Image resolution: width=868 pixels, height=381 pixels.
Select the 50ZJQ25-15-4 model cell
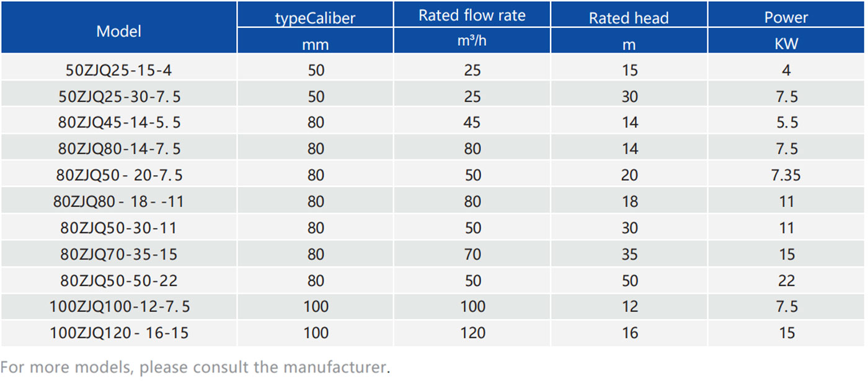click(x=119, y=70)
